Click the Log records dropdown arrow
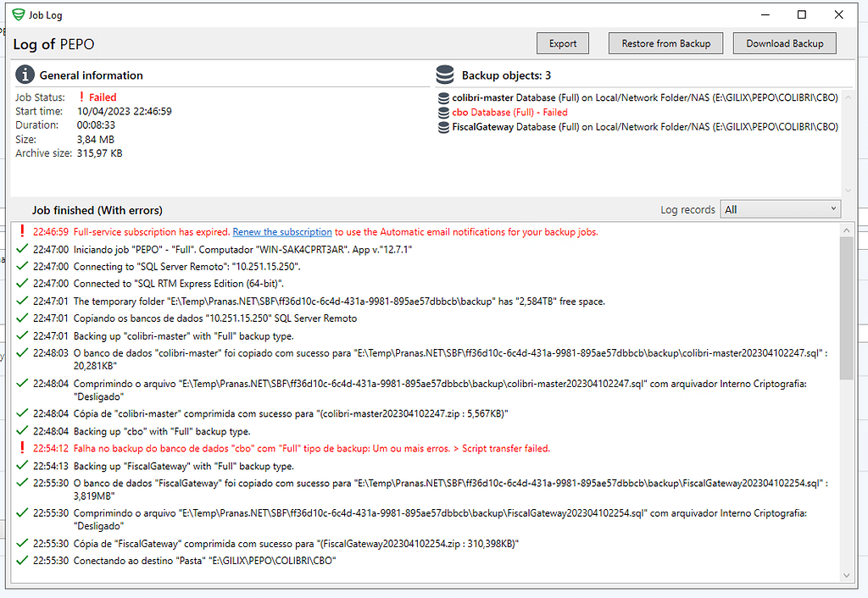 (x=832, y=208)
